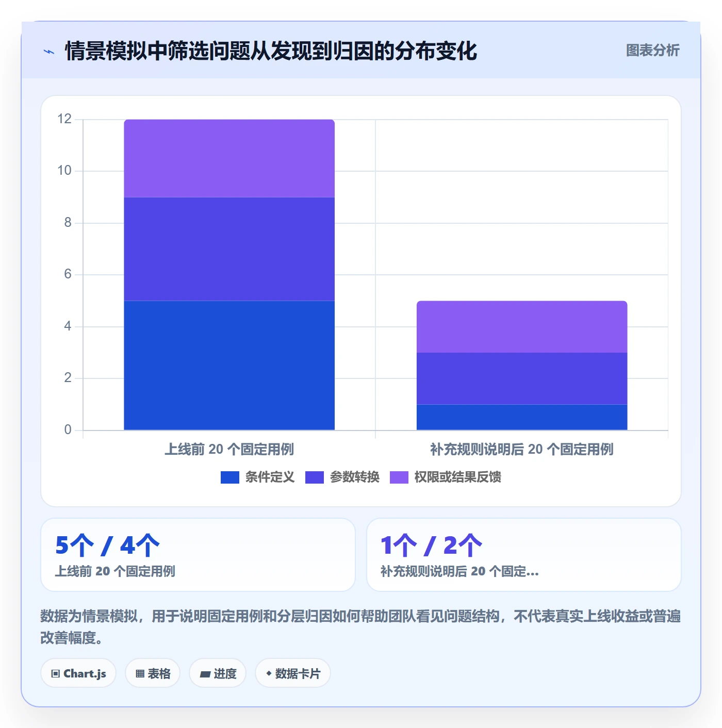
Task: Click the y-axis value 10
Action: click(x=64, y=171)
